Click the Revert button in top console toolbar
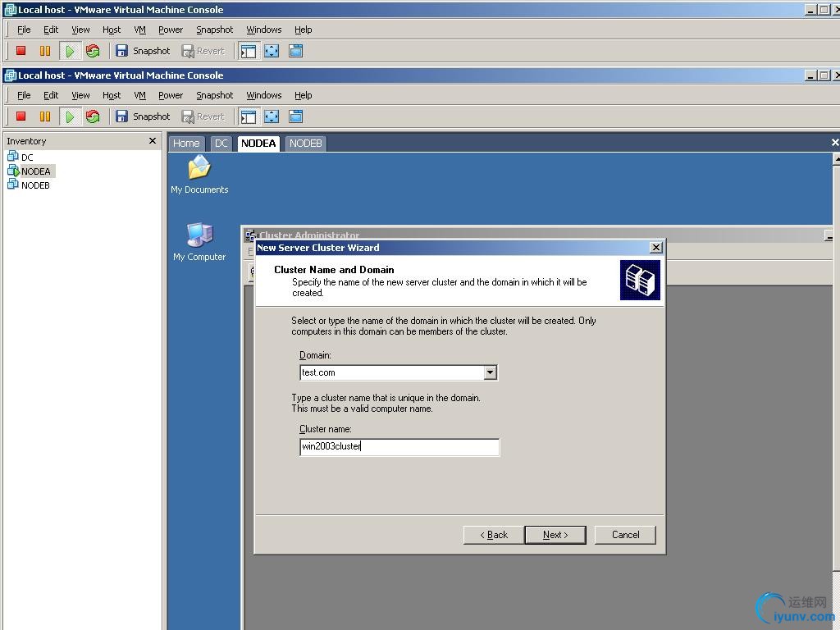Screen dimensions: 840x630 point(203,51)
